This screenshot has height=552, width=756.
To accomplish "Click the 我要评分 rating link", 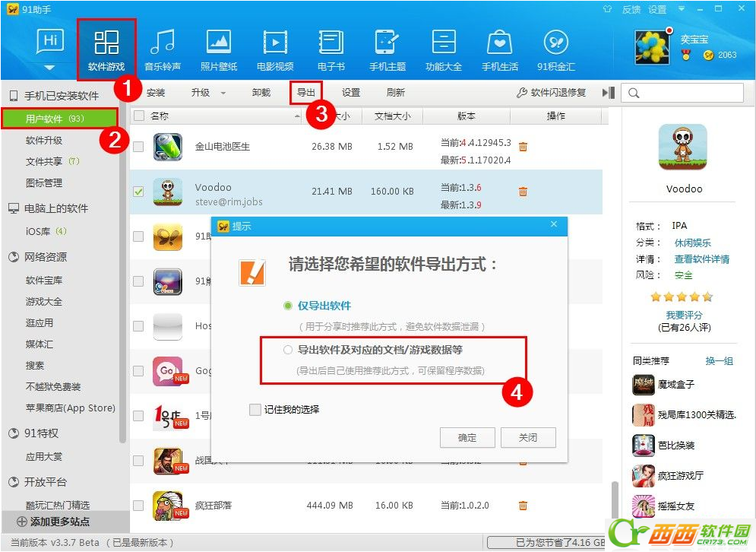I will click(x=684, y=315).
